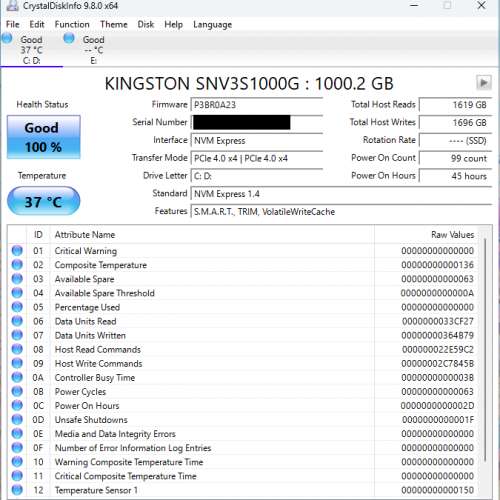
Task: Click the status orb for Host Write Commands
Action: (17, 363)
